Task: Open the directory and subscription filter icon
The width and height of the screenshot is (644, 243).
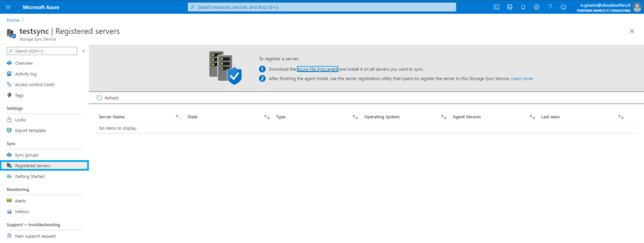Action: coord(509,7)
